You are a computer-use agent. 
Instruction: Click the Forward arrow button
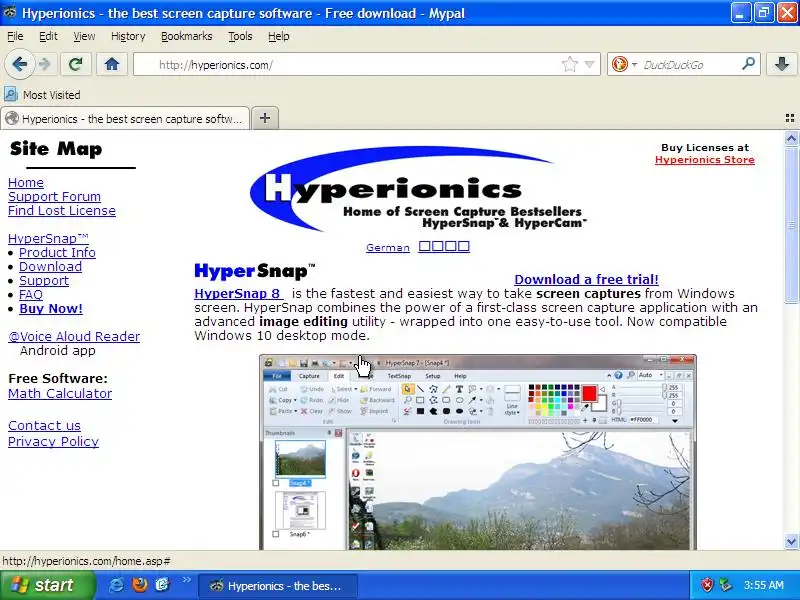(45, 64)
